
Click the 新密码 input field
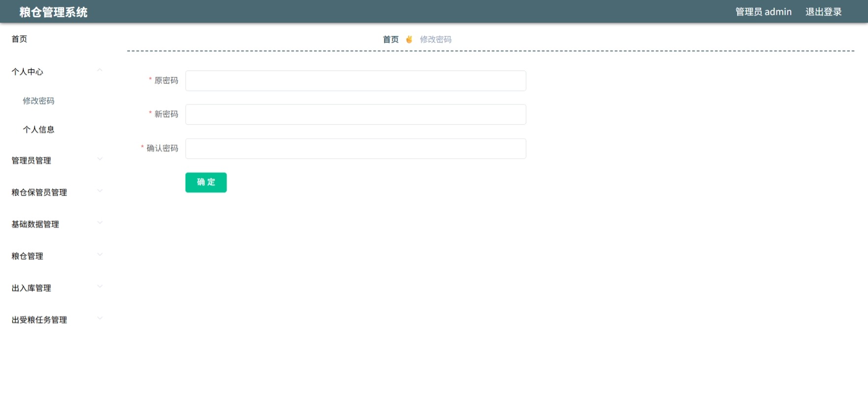tap(355, 114)
